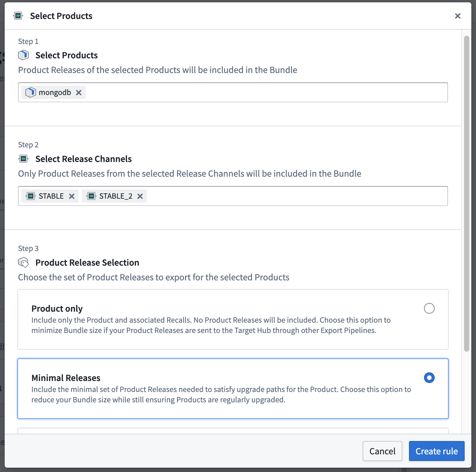
Task: Click the Select Release Channels step icon
Action: 23,159
